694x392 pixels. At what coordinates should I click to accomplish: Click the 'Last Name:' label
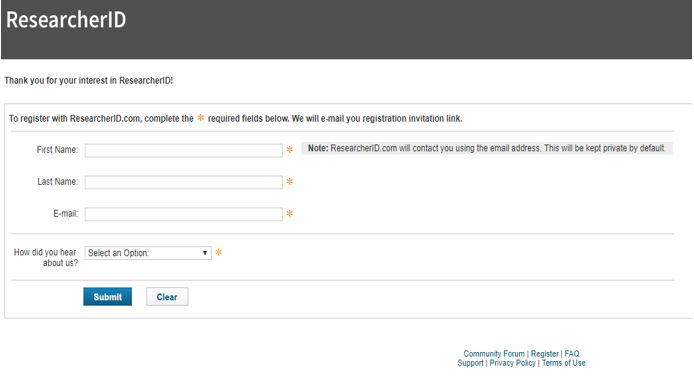coord(58,182)
